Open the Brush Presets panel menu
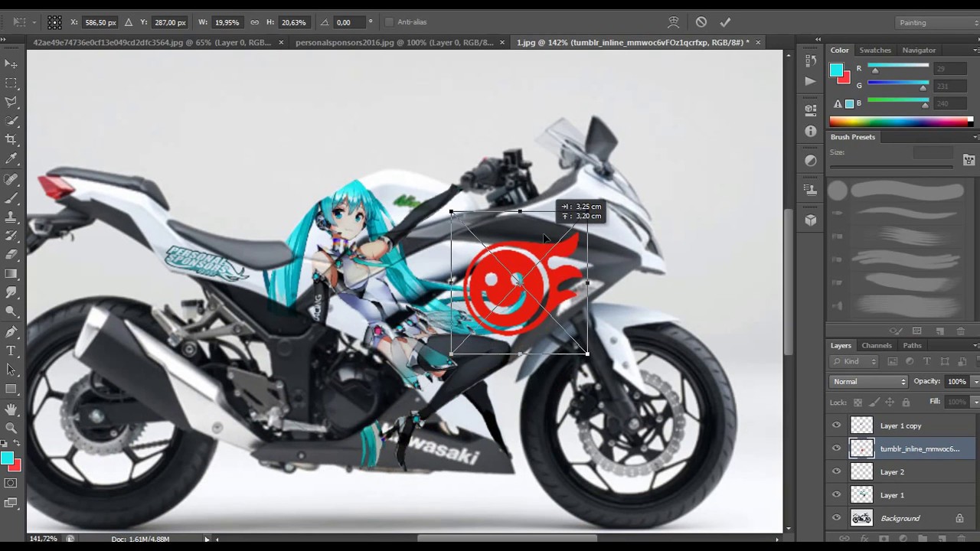The image size is (980, 551). [x=975, y=137]
